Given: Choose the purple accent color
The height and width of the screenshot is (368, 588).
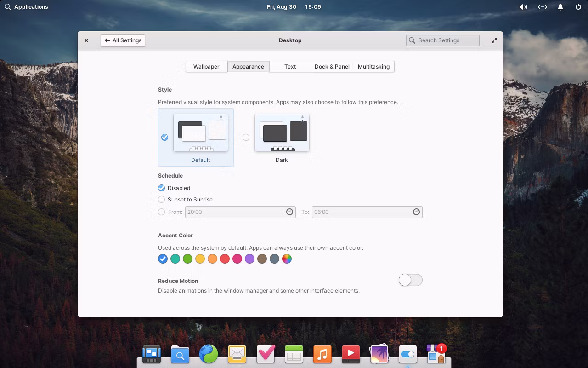Looking at the screenshot, I should (249, 259).
